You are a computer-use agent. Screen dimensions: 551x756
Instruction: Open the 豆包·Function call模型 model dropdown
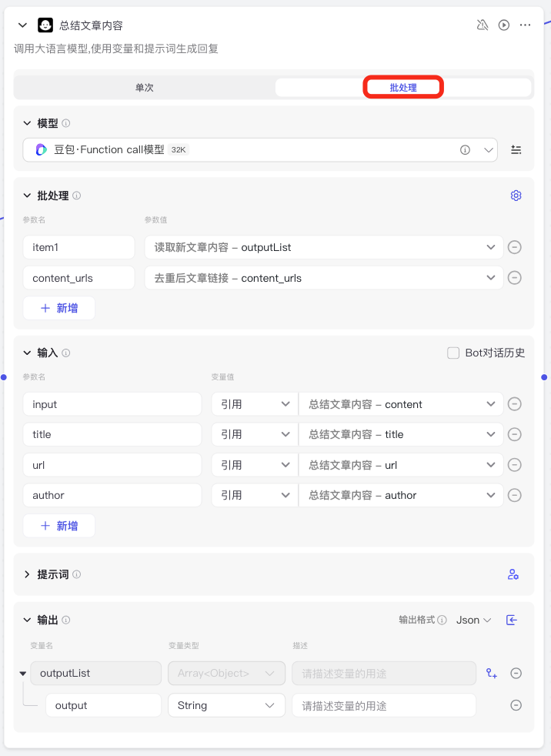coord(260,150)
